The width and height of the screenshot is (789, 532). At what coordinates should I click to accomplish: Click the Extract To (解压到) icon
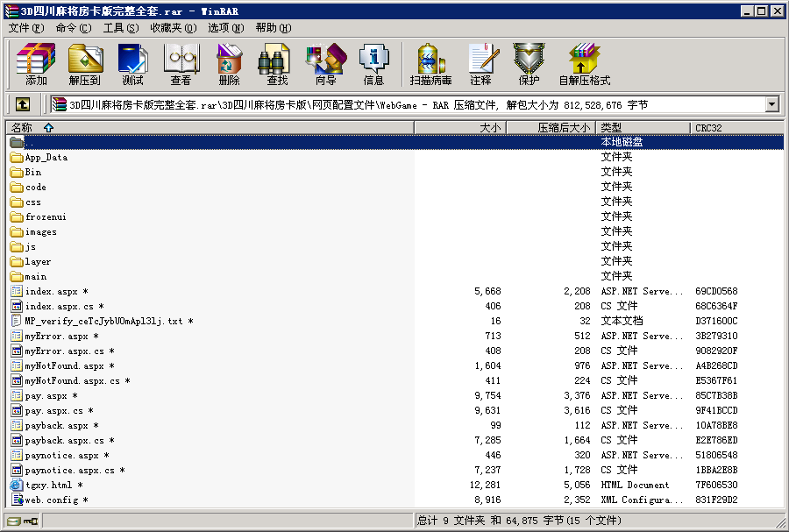pos(85,64)
